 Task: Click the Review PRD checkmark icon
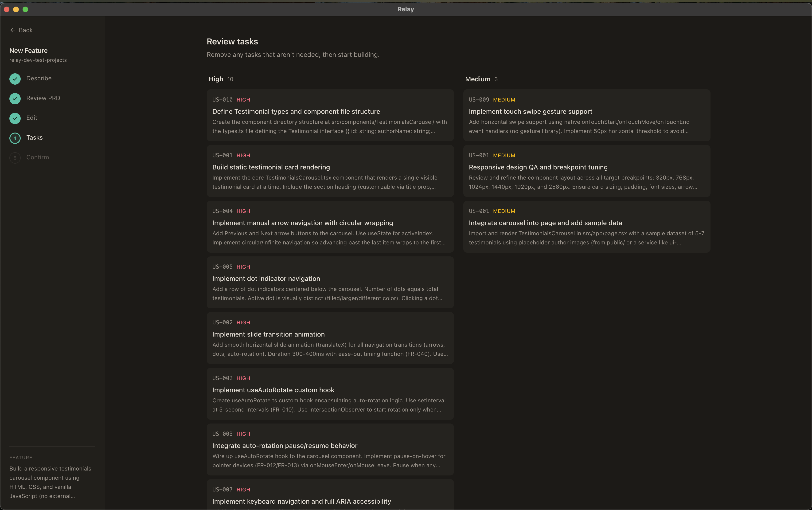tap(15, 98)
